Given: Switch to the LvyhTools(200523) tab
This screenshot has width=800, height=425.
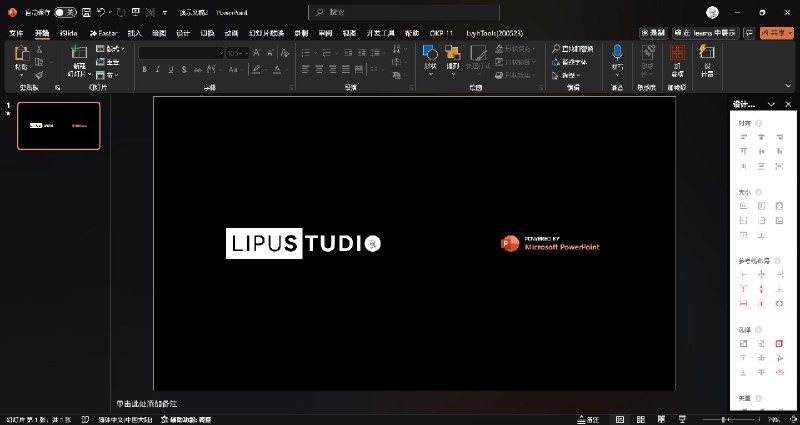Looking at the screenshot, I should (494, 33).
